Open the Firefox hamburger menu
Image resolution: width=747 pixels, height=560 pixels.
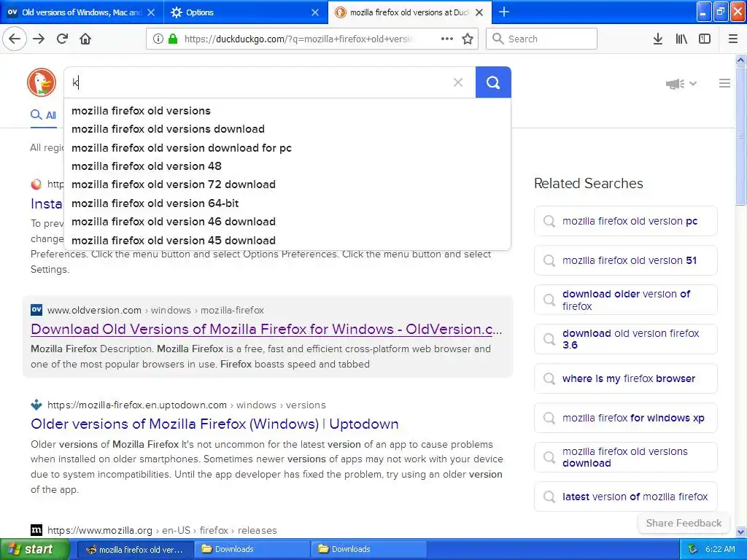(x=733, y=39)
